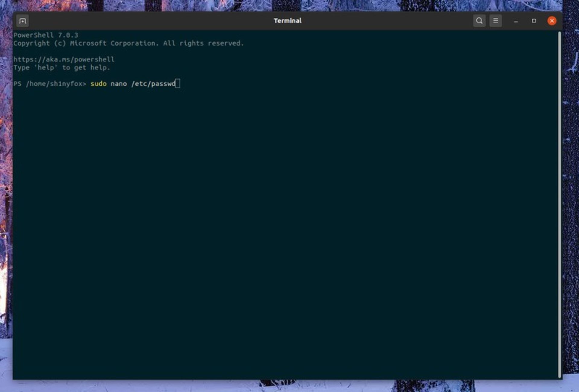Click the terminal search icon beside menu
This screenshot has width=579, height=392.
pyautogui.click(x=479, y=21)
